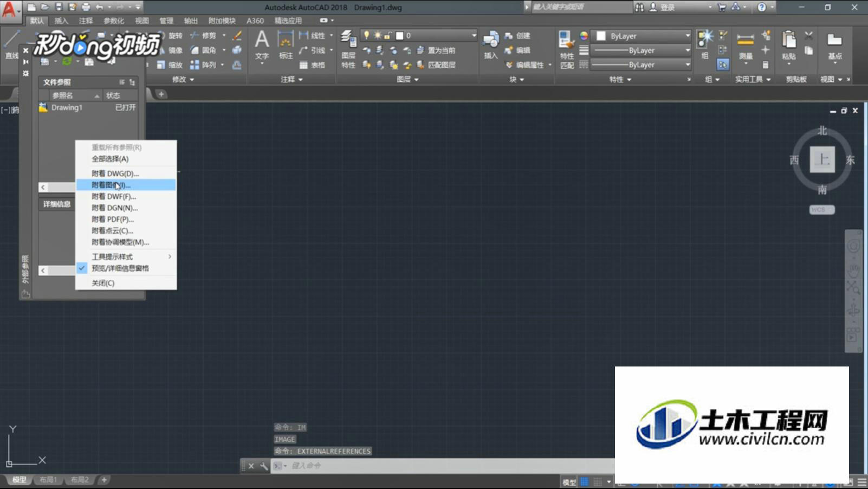
Task: Select the 文字 (Text) tool
Action: coord(262,44)
